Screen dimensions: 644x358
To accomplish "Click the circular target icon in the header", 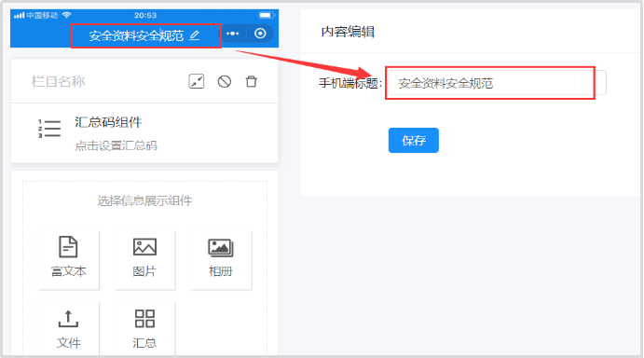I will pos(260,34).
